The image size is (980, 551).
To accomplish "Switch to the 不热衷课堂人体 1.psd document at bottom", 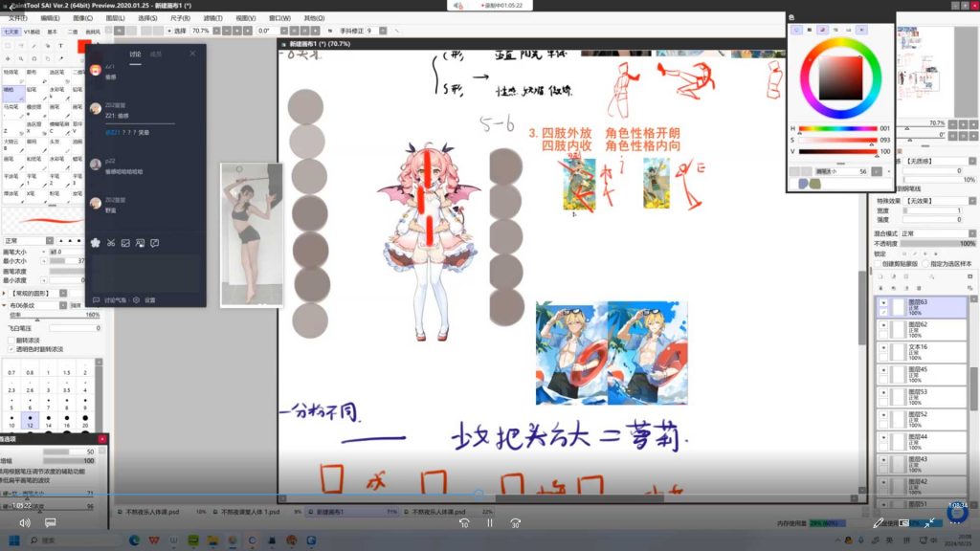I will 248,510.
